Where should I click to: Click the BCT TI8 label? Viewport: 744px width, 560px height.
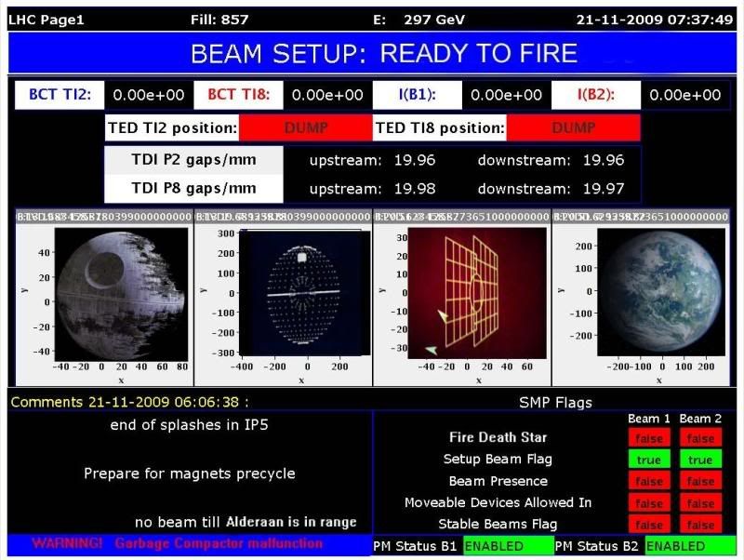click(238, 95)
